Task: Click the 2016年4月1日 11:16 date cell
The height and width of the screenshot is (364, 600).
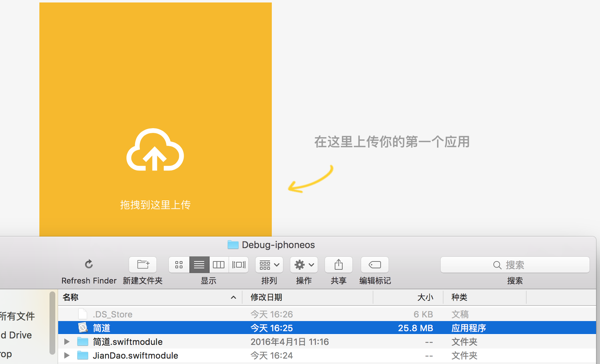Action: (289, 342)
